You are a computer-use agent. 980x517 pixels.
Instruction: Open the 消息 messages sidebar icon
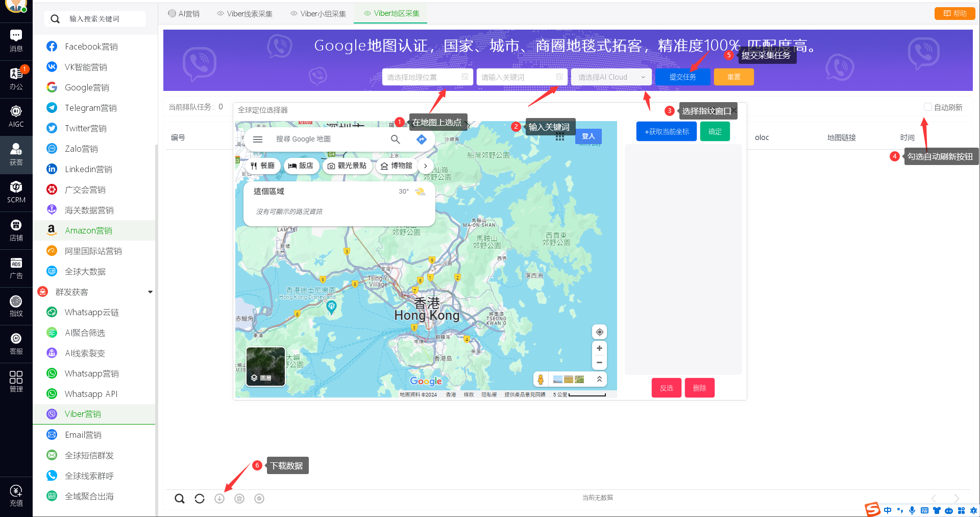[x=16, y=41]
